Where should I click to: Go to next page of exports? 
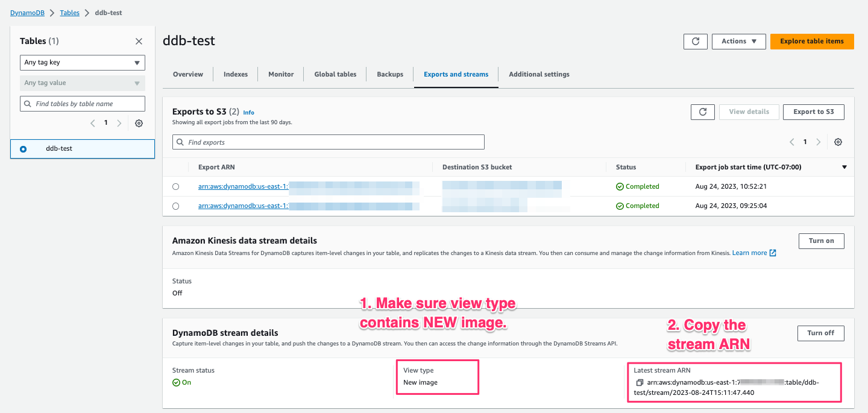tap(819, 142)
